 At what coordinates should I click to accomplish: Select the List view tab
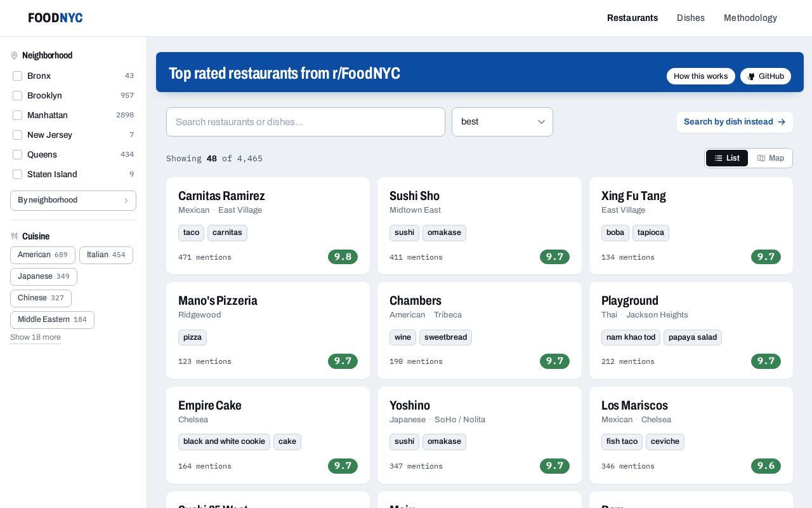(x=727, y=158)
